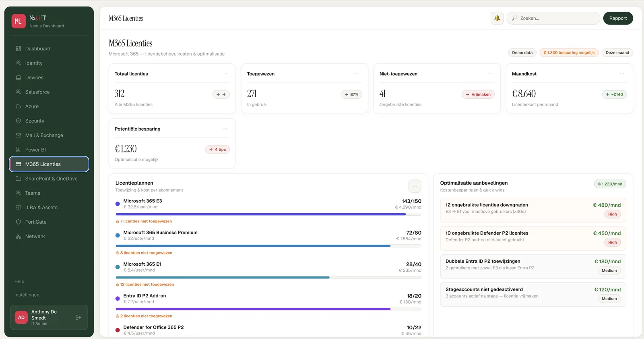644x339 pixels.
Task: Click the Microsoft 365 E3 usage bar
Action: (268, 214)
